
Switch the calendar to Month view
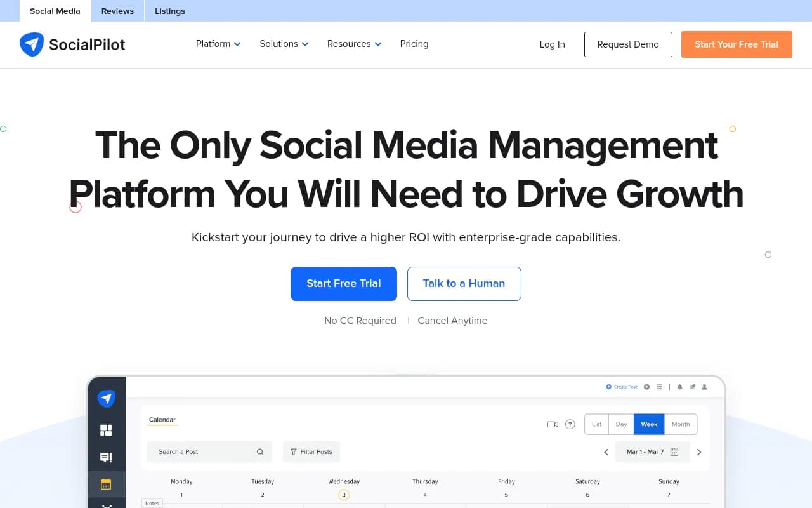tap(681, 424)
